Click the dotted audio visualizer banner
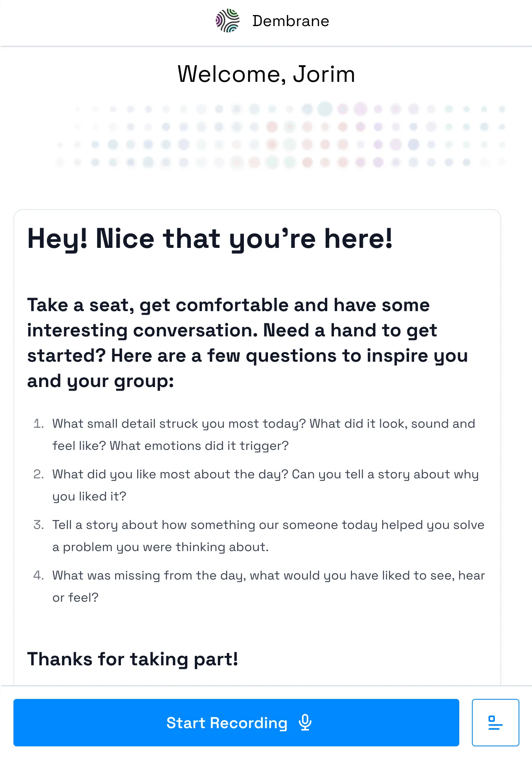The width and height of the screenshot is (532, 759). [281, 135]
